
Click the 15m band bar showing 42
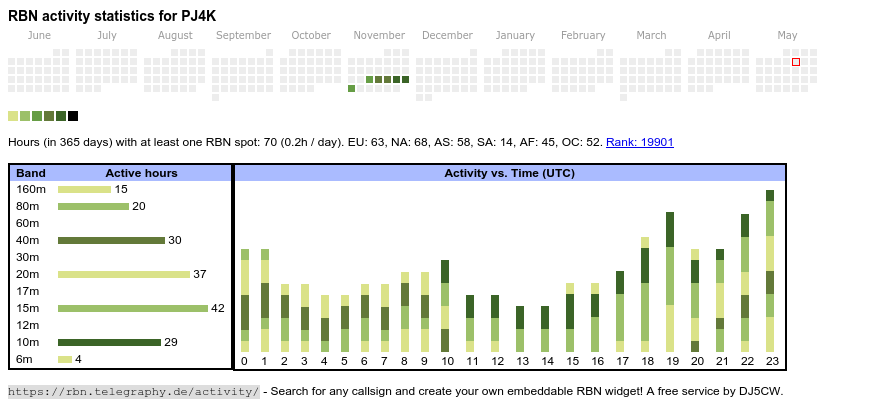coord(132,308)
